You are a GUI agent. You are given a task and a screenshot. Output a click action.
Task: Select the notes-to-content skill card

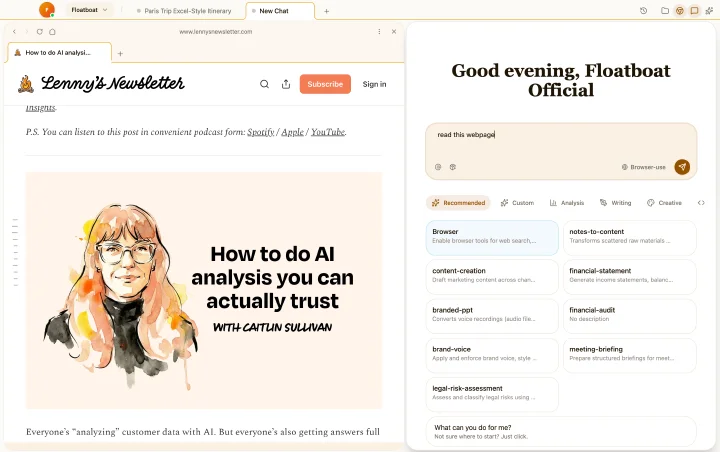coord(630,238)
